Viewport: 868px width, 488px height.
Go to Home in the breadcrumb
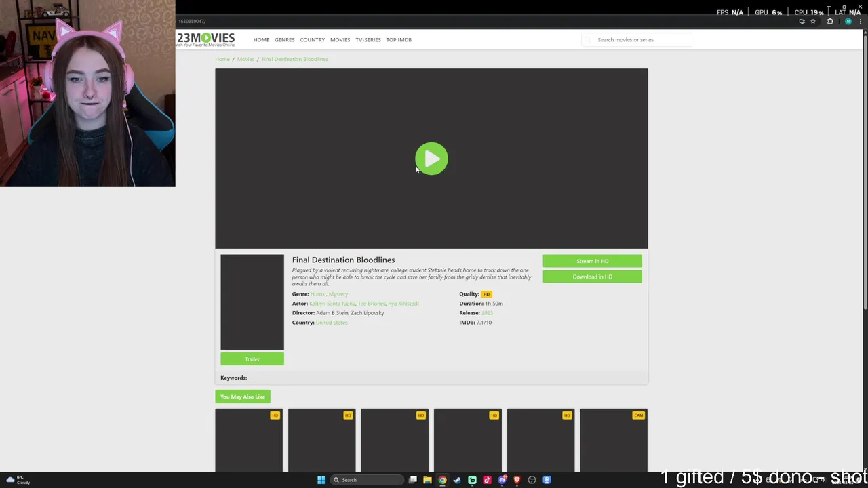(x=222, y=59)
